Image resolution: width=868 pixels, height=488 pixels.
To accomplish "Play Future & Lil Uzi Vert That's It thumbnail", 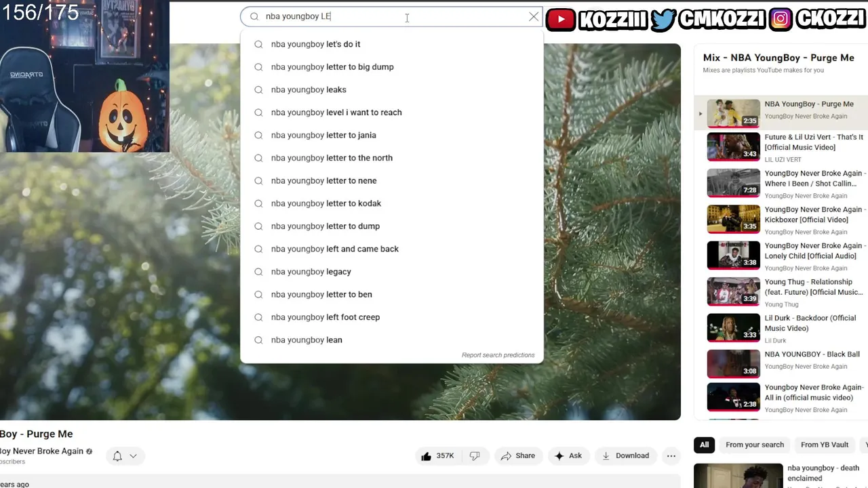I will [x=734, y=146].
